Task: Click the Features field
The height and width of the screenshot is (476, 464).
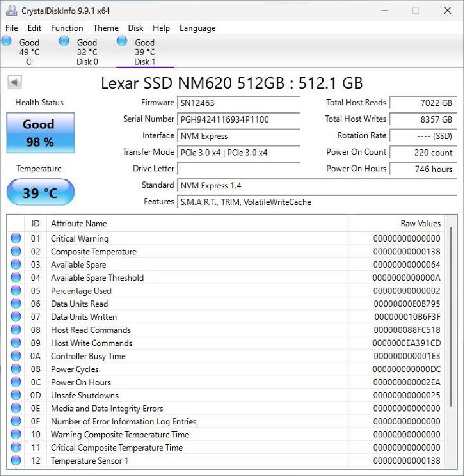Action: [317, 202]
